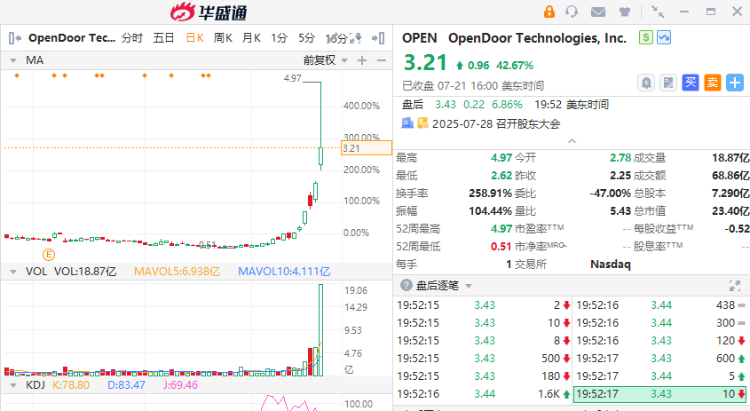Click the MAVOL5:6.938亿 label
750x411 pixels.
pos(177,272)
